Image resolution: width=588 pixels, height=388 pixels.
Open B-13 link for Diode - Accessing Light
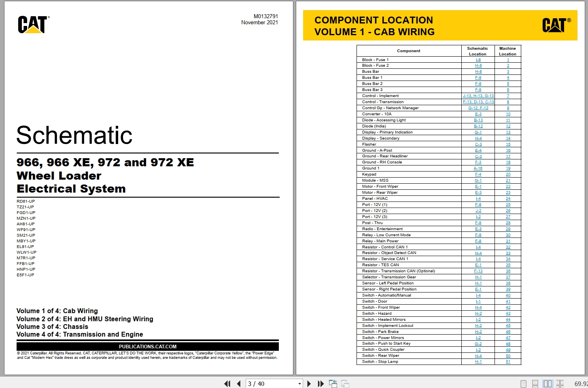[478, 120]
